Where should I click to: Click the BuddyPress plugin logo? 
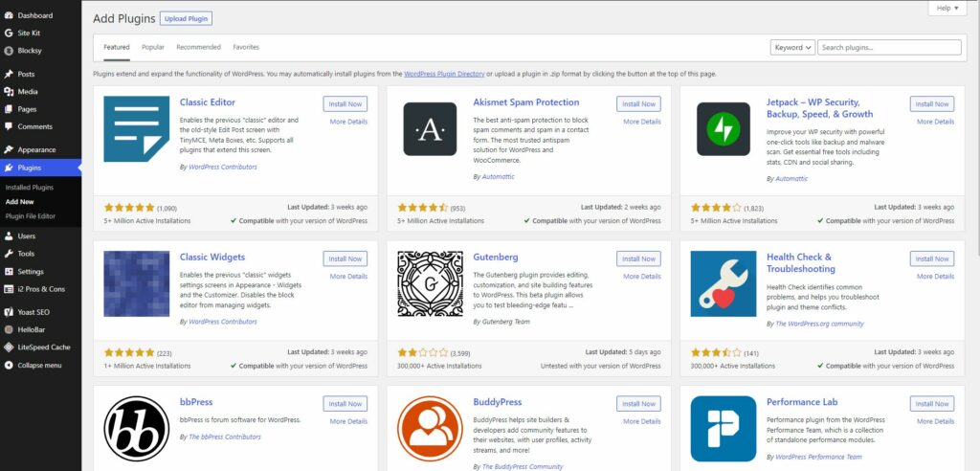(430, 429)
